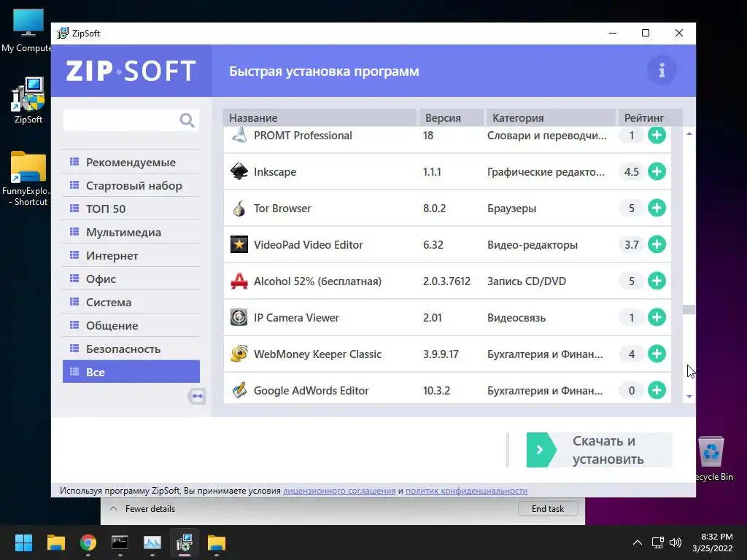Click Запись CD/DVD category cell
This screenshot has width=747, height=560.
pos(527,281)
